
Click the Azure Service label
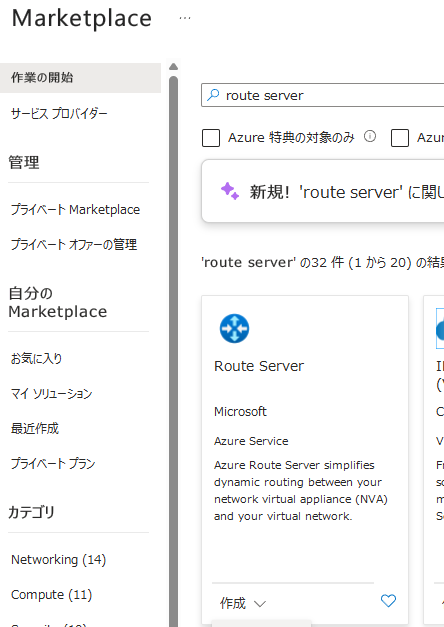(x=251, y=441)
